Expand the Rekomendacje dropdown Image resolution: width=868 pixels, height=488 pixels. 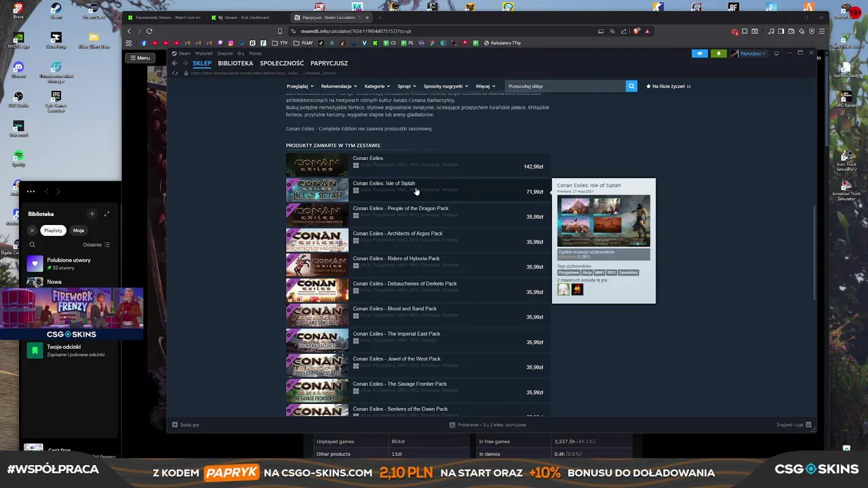339,86
